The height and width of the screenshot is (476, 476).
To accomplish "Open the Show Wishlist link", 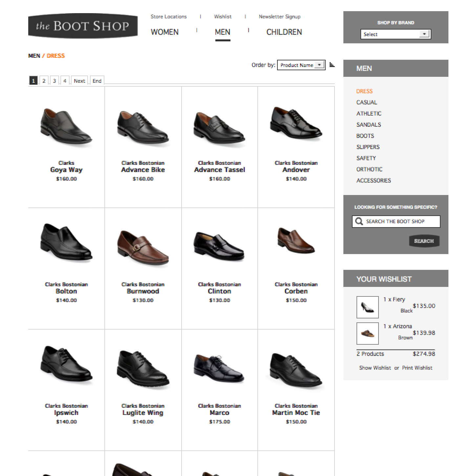I will point(375,368).
